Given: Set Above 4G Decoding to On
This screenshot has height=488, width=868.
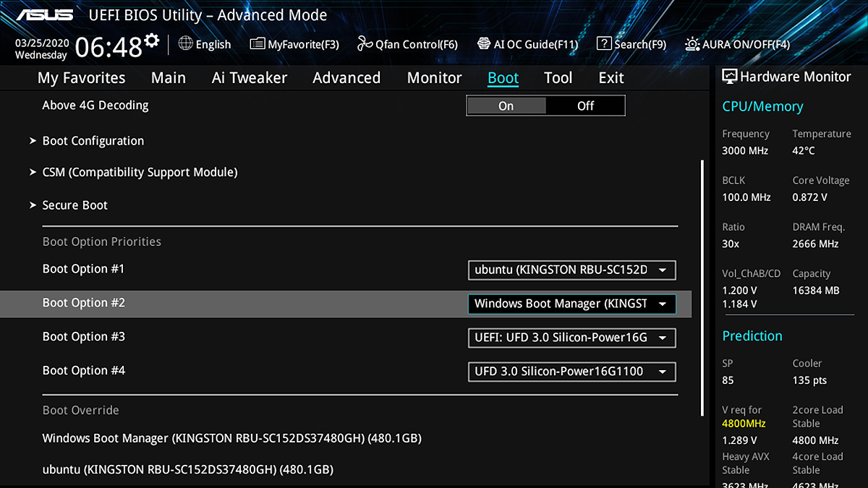Looking at the screenshot, I should click(506, 106).
